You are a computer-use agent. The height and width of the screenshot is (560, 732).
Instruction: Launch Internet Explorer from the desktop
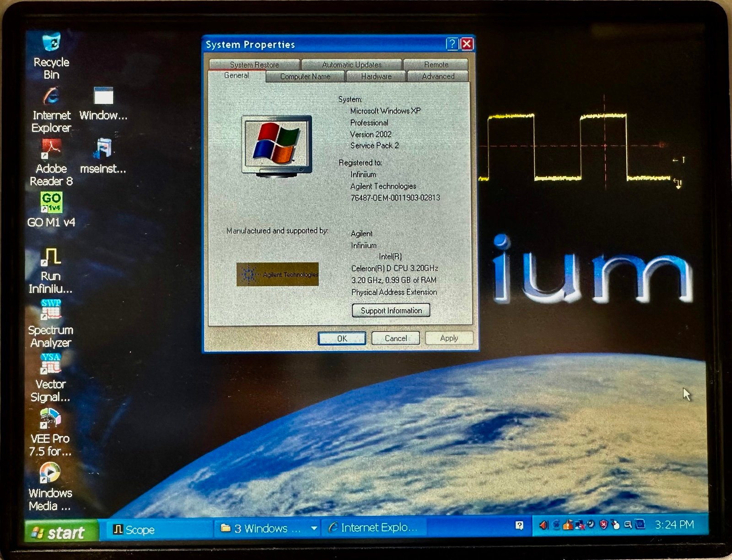(x=51, y=110)
